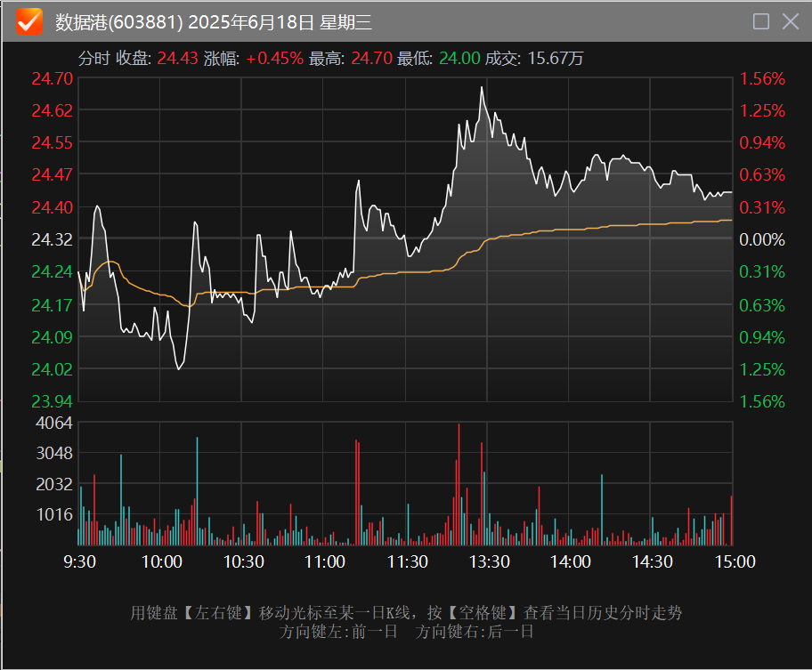
Task: Click the 24.47 price axis label
Action: [53, 175]
